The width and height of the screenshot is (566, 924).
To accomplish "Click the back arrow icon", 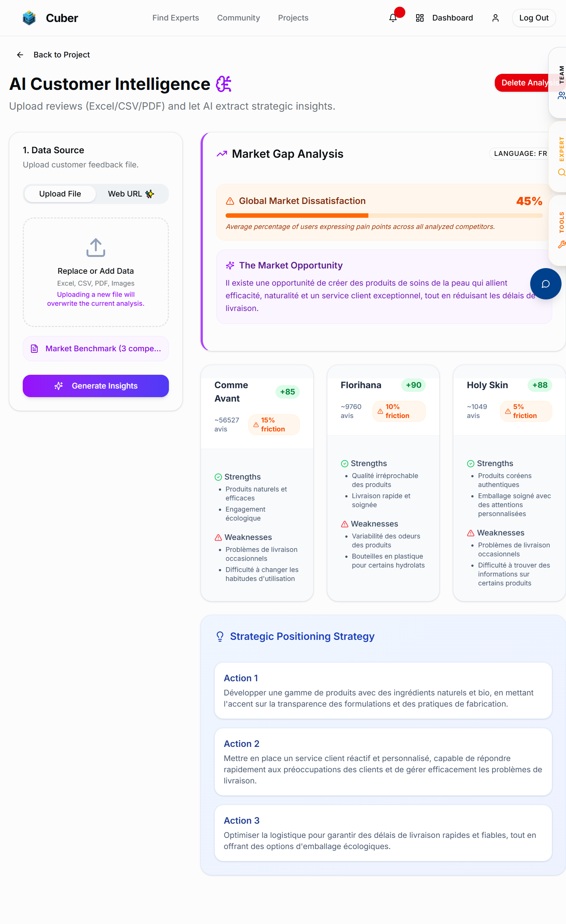I will 20,55.
